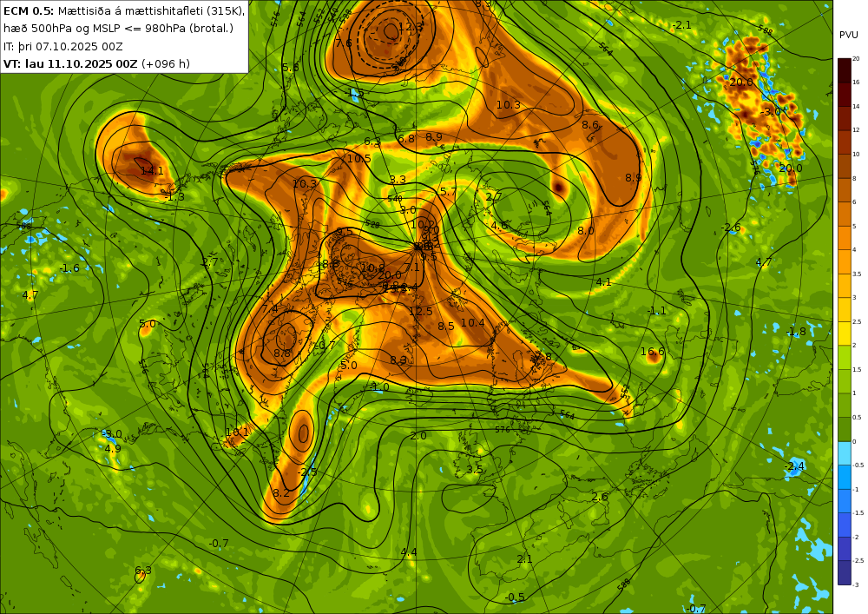Click the colorbar tick label '-1.5'

[858, 513]
